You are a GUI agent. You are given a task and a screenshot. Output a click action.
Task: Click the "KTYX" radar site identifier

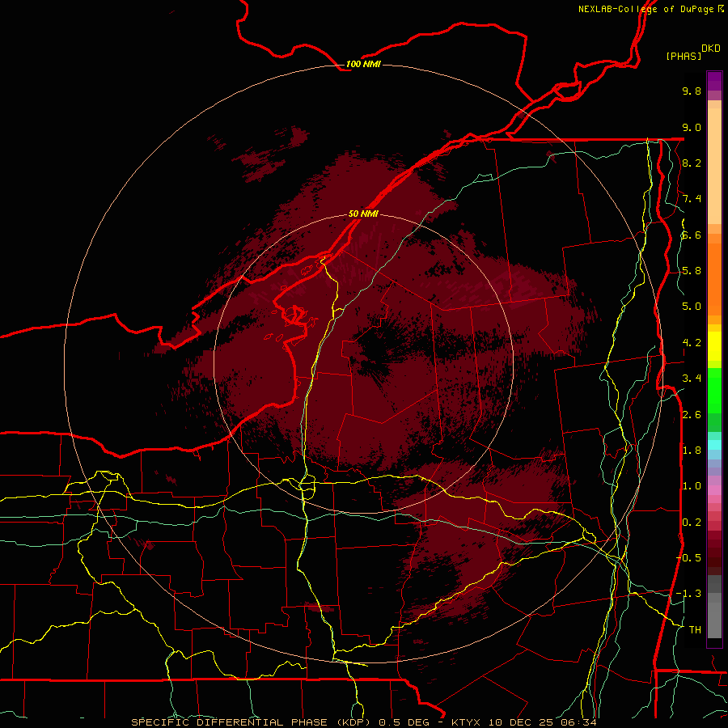tap(468, 722)
